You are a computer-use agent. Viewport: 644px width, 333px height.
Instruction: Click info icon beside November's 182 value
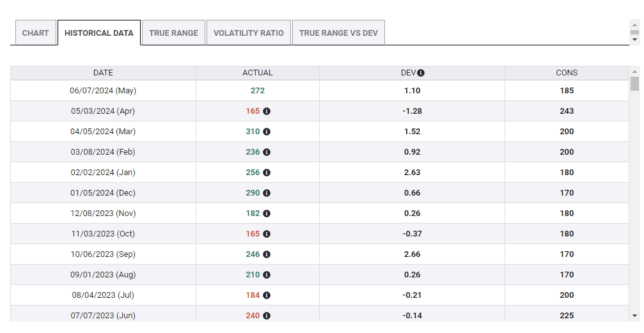267,213
